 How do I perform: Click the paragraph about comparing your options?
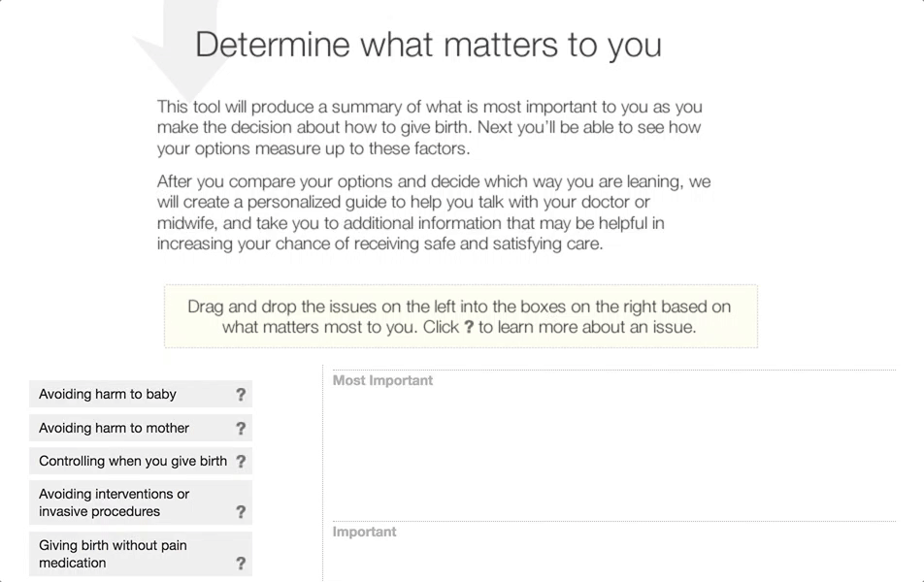pos(434,212)
